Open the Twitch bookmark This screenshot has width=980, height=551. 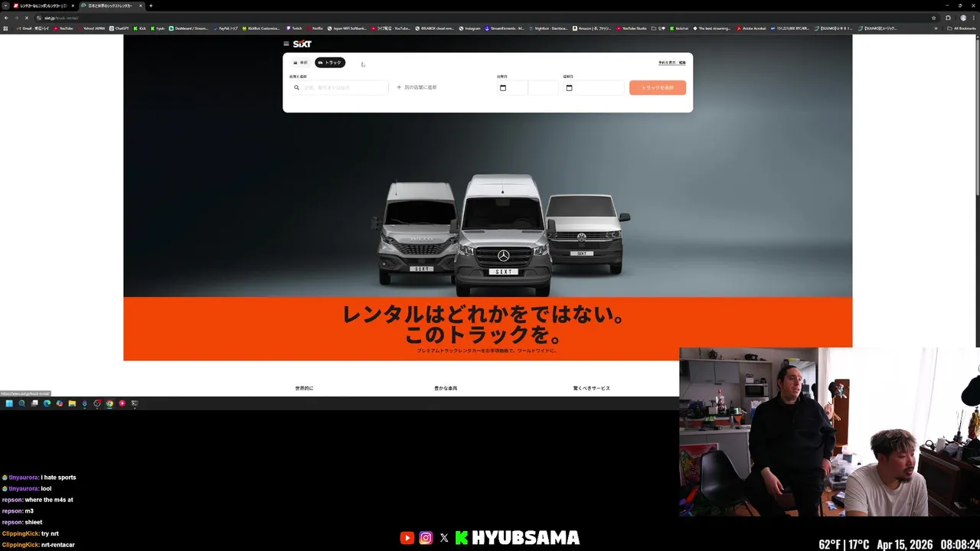(x=294, y=28)
